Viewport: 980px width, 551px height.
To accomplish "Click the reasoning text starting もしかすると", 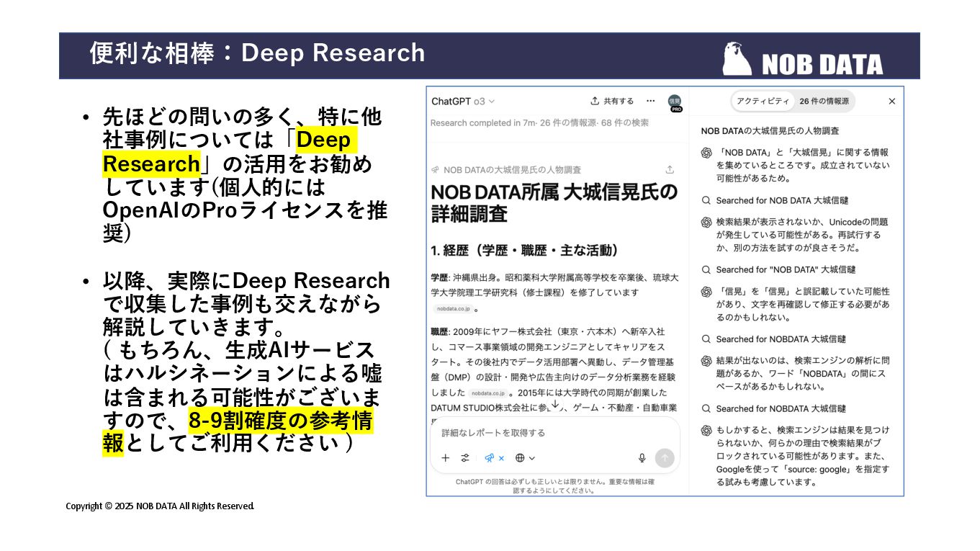I will click(802, 456).
